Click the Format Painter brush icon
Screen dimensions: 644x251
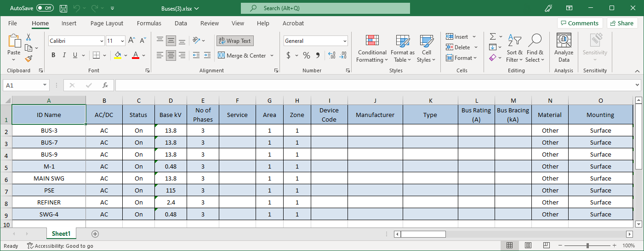coord(28,58)
